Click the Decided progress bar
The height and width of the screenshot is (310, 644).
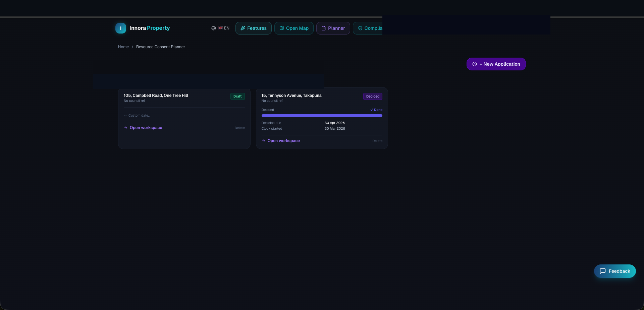[x=322, y=116]
